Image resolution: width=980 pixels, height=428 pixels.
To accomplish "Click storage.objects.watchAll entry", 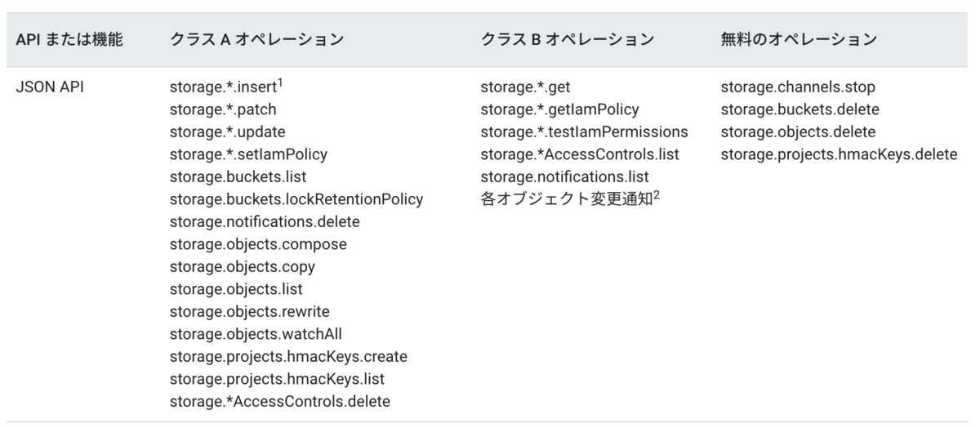I will coord(250,334).
